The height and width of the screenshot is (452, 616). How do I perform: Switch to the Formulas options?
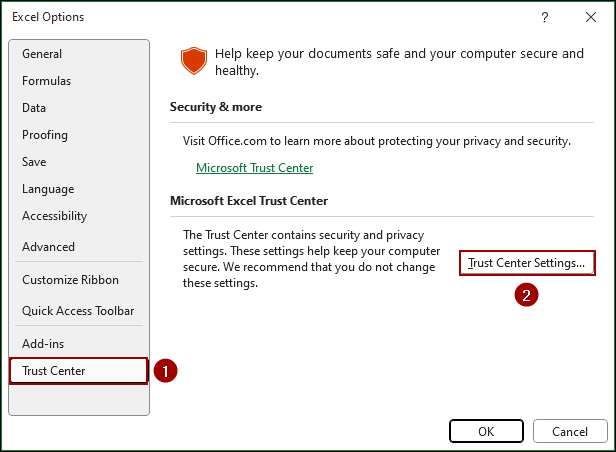pyautogui.click(x=46, y=81)
